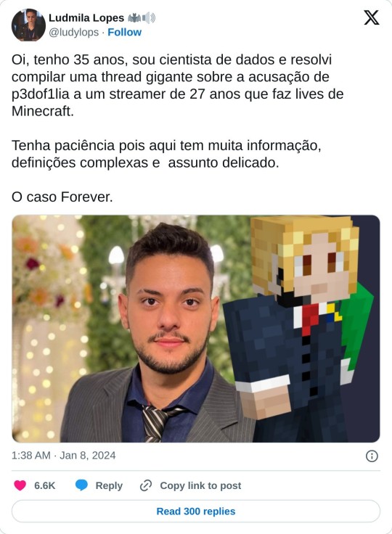This screenshot has width=392, height=534.
Task: Click the bat emoji beside the name
Action: coord(134,17)
